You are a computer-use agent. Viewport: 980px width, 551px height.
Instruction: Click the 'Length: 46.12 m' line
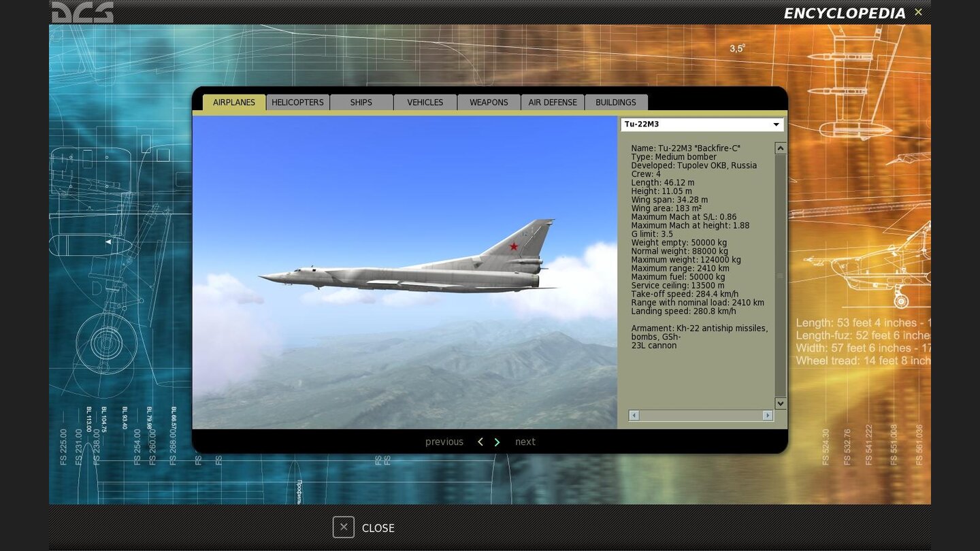click(x=663, y=183)
